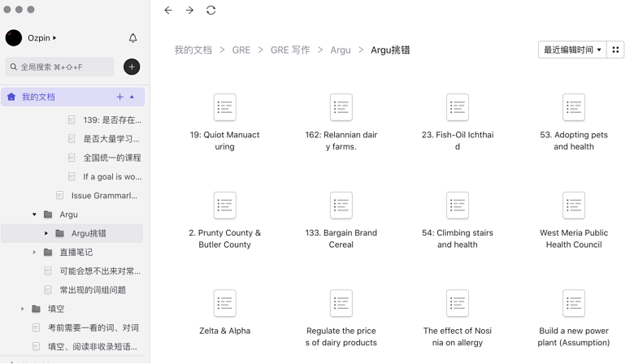Expand the 填空 folder arrow

pyautogui.click(x=23, y=309)
